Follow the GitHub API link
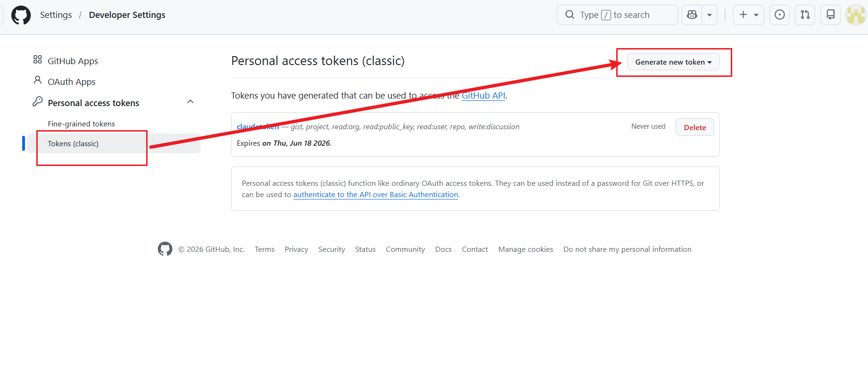 coord(483,96)
